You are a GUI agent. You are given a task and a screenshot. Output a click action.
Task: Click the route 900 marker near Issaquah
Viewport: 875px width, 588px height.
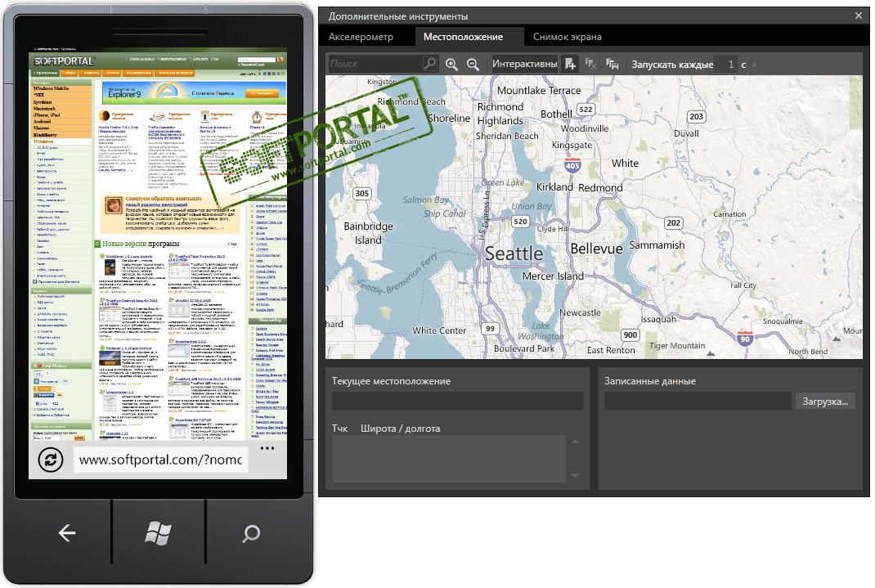pos(630,334)
